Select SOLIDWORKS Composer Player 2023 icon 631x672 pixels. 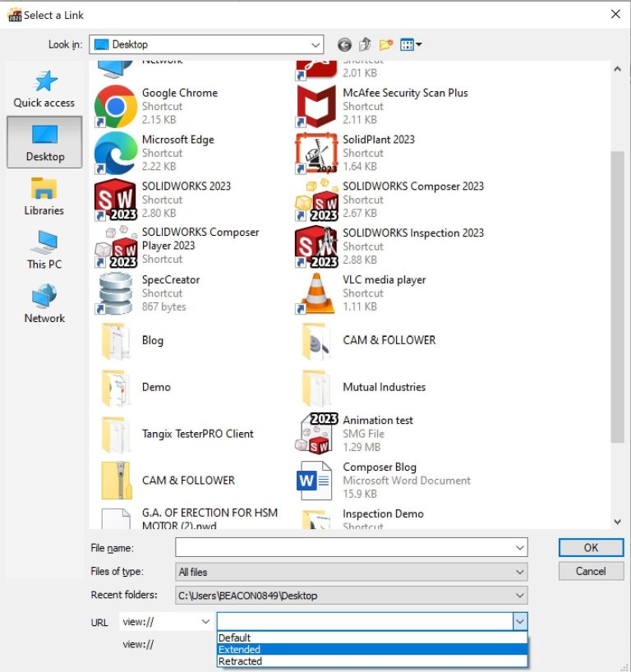click(x=115, y=246)
